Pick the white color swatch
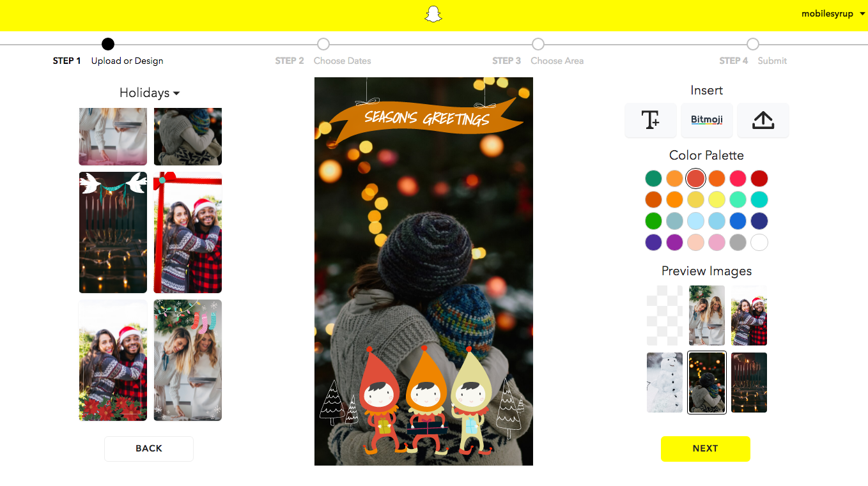The width and height of the screenshot is (868, 486). 759,243
